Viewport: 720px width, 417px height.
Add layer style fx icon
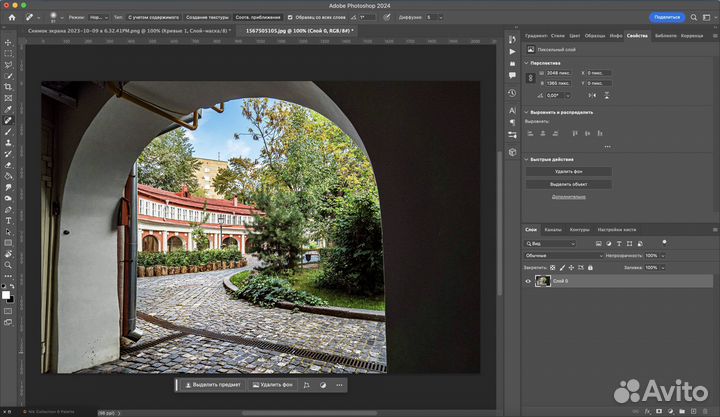pyautogui.click(x=647, y=411)
